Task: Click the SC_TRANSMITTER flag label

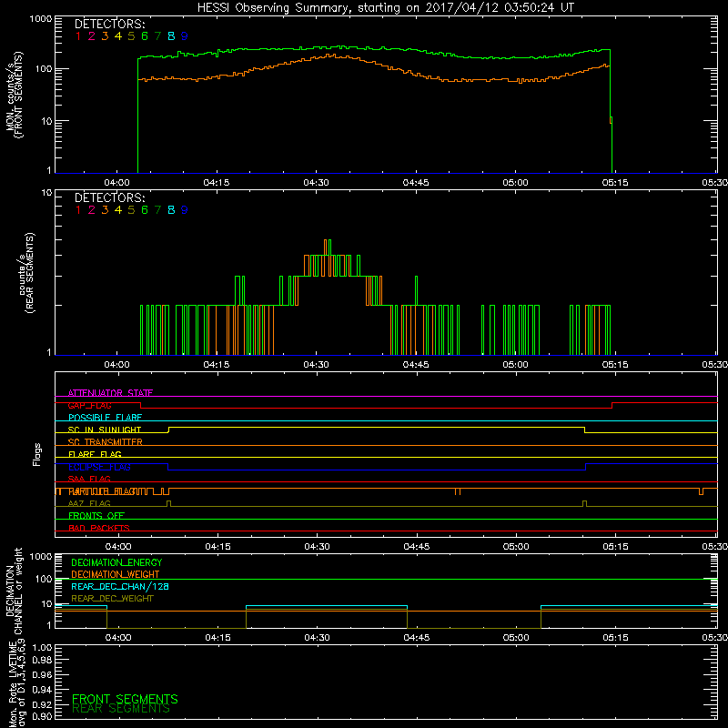Action: (106, 442)
